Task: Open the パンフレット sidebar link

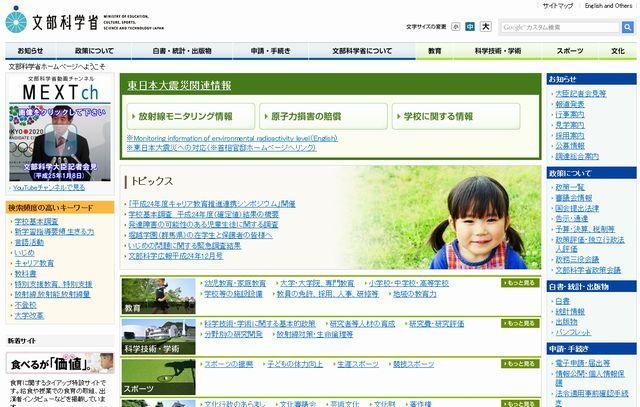Action: [573, 332]
